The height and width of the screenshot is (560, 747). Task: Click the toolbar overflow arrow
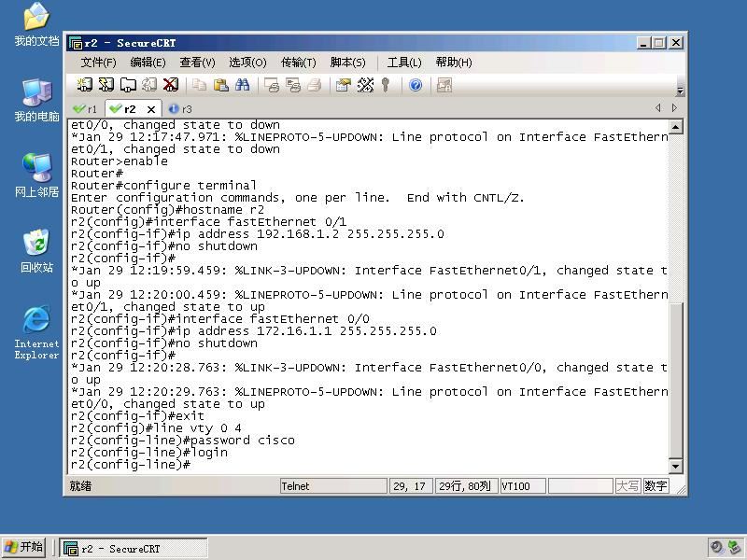pos(680,91)
